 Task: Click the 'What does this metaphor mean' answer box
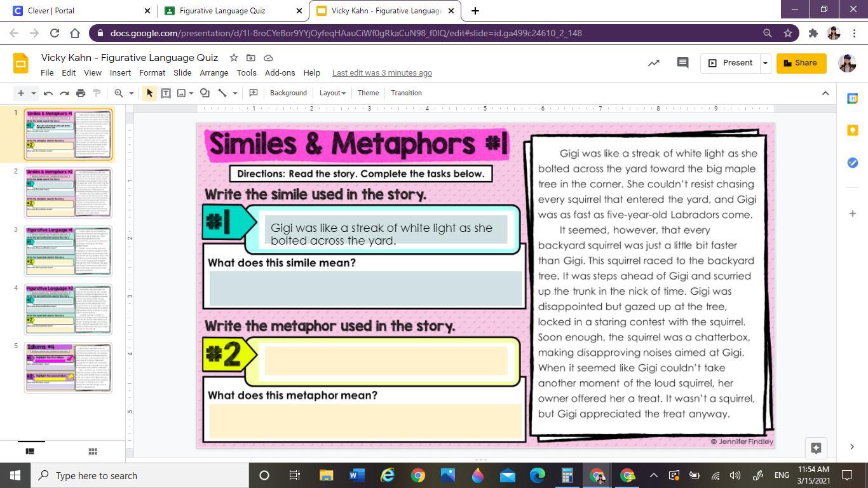(365, 421)
